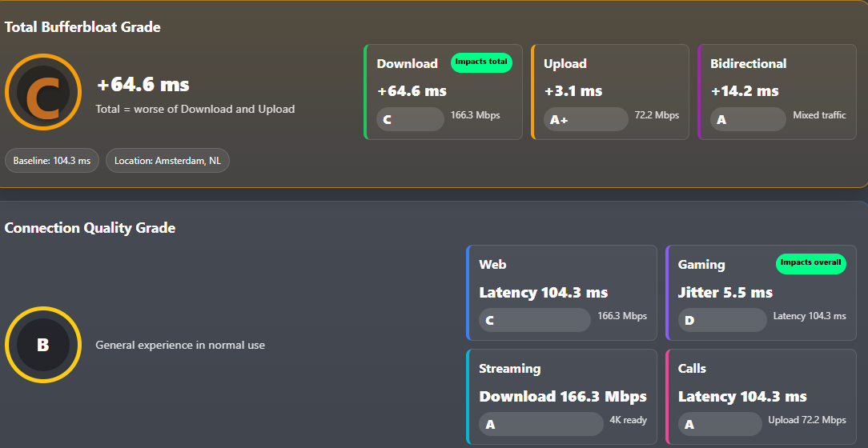Click the Streaming A grade pill
This screenshot has height=448, width=868.
pos(541,424)
